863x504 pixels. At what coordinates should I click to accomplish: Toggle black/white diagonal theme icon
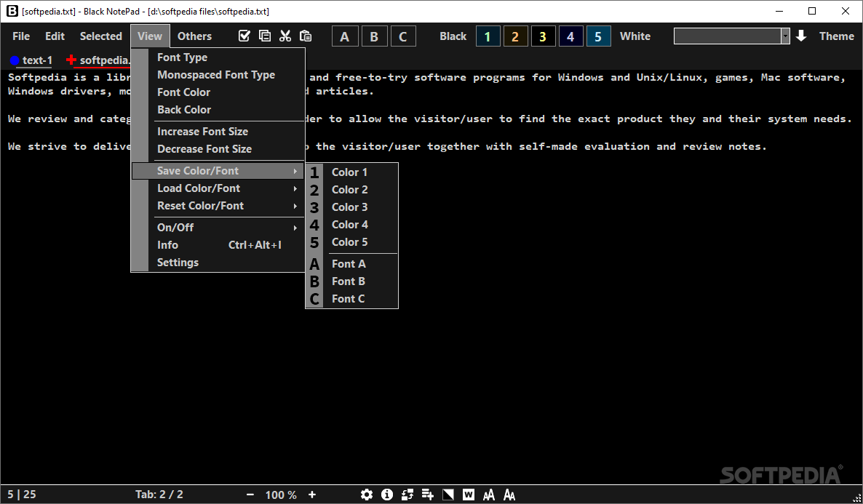[x=448, y=495]
